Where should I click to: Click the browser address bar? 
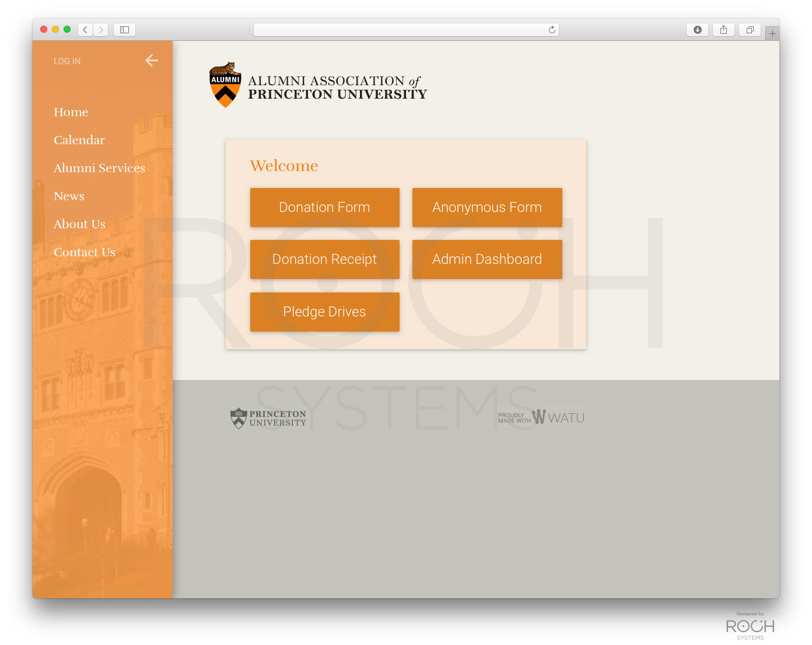[406, 30]
